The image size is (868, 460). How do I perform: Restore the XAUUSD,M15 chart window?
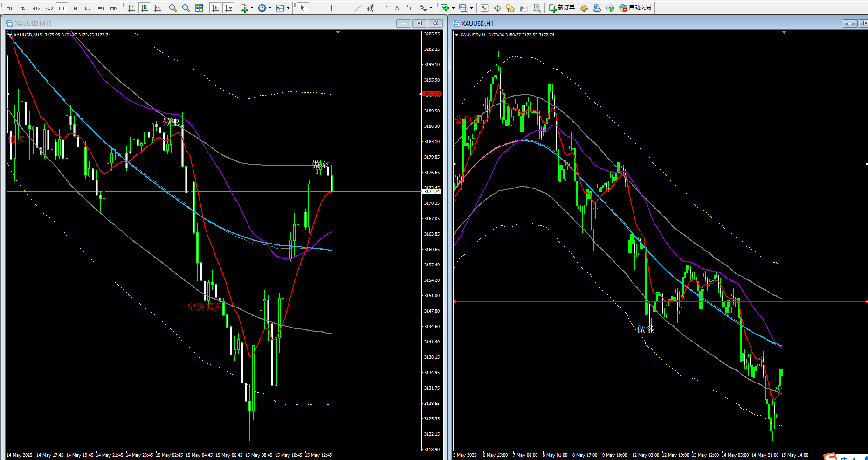tap(419, 23)
